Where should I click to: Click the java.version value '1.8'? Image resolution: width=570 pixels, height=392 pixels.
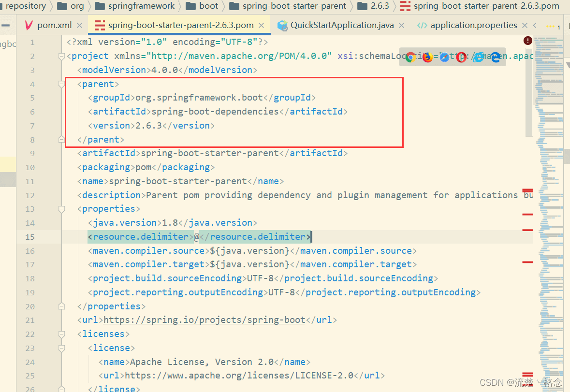click(170, 223)
